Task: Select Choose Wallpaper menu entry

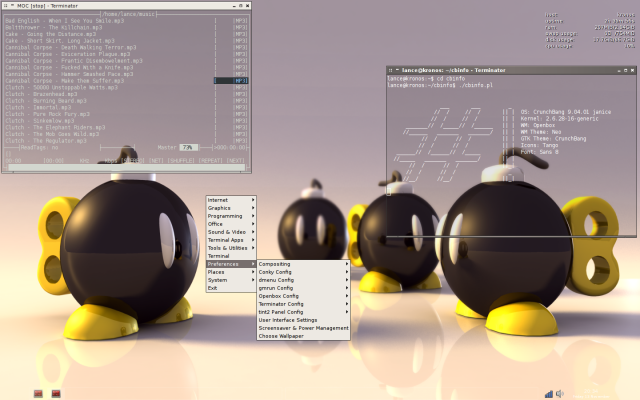Action: (x=303, y=336)
